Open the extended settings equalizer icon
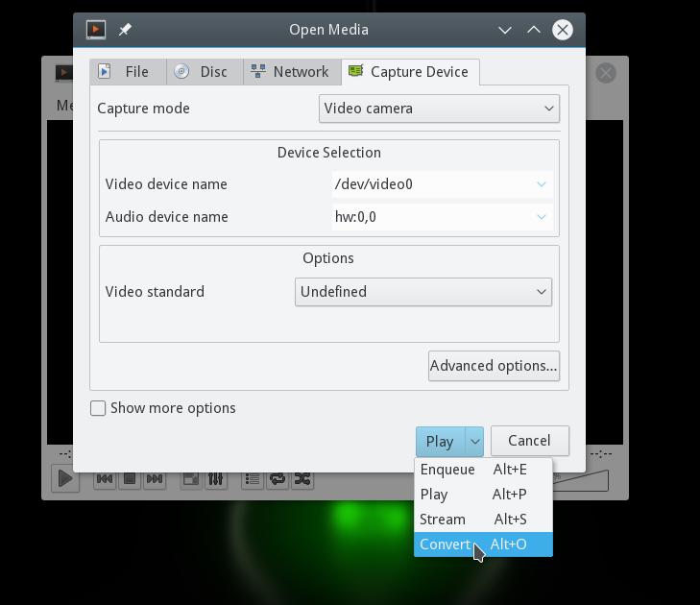Image resolution: width=700 pixels, height=605 pixels. tap(216, 479)
